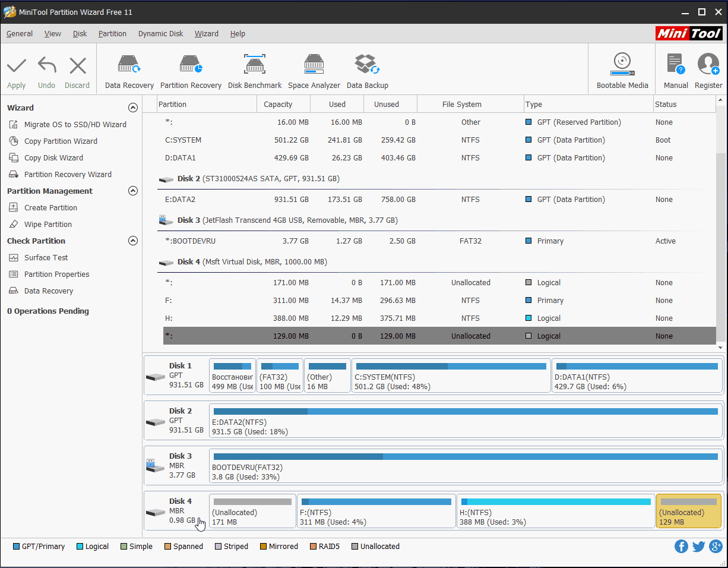Open the View menu
Image resolution: width=728 pixels, height=568 pixels.
coord(53,34)
